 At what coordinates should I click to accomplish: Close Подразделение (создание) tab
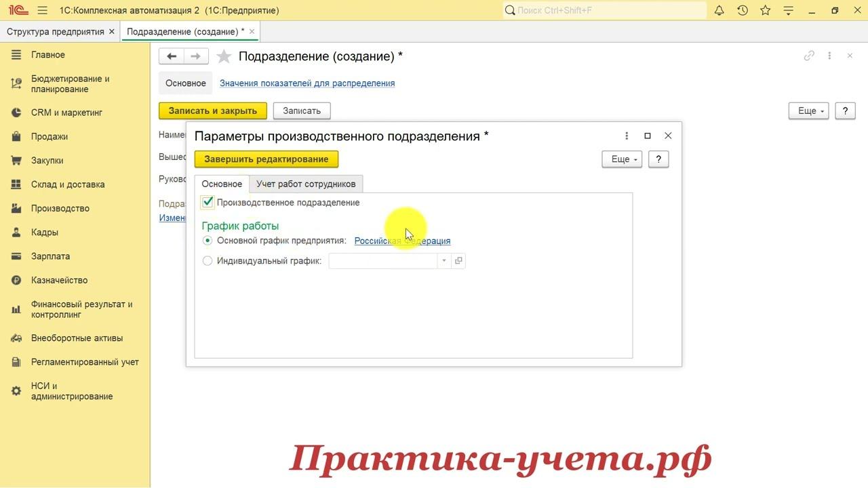click(x=252, y=32)
